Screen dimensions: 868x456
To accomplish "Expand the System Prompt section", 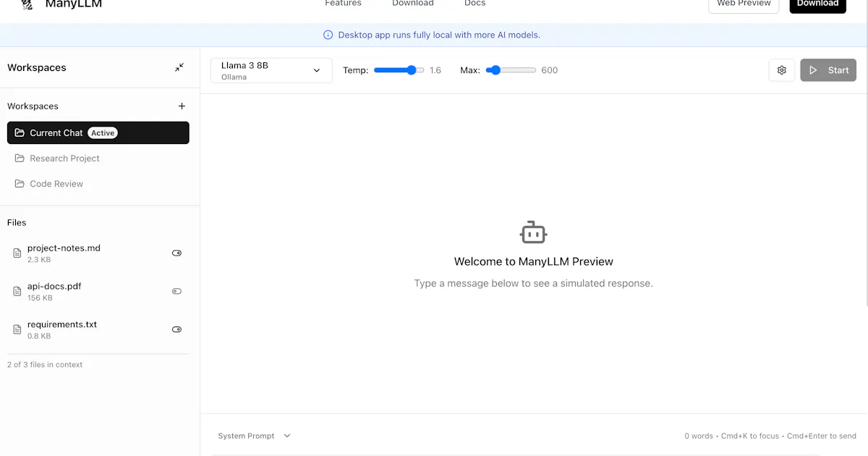I will pos(254,436).
